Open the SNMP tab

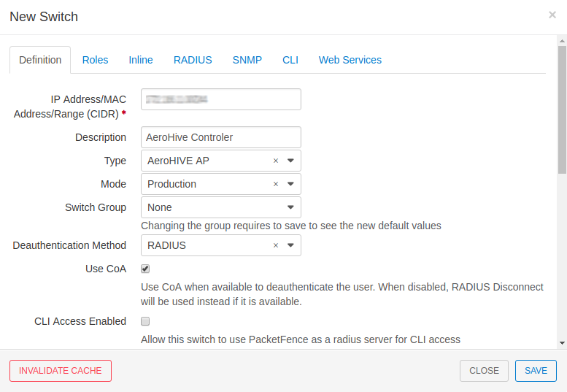point(247,60)
